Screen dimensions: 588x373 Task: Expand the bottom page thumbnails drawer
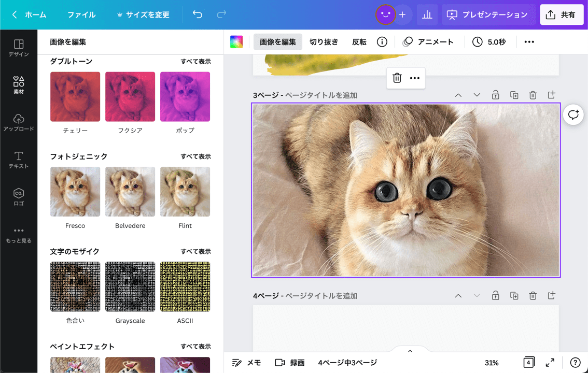click(410, 351)
